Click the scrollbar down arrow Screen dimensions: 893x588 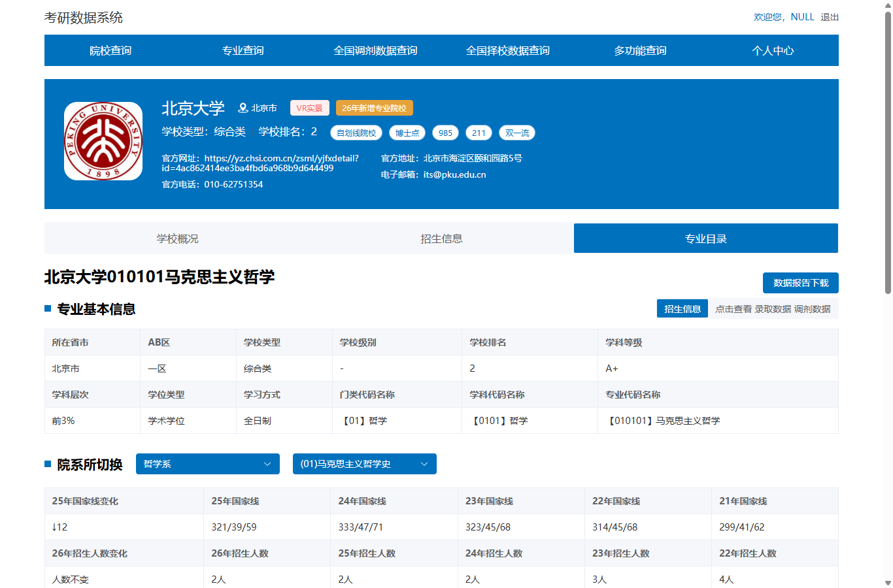click(888, 583)
